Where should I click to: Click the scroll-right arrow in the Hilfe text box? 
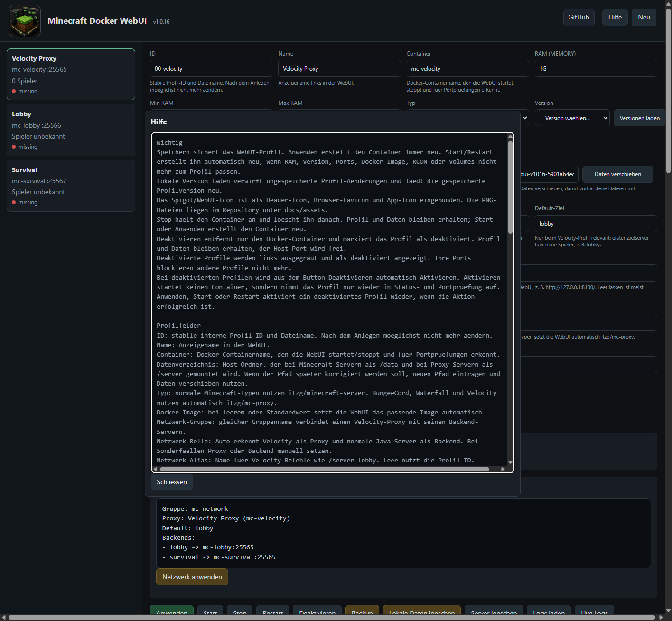tap(503, 469)
